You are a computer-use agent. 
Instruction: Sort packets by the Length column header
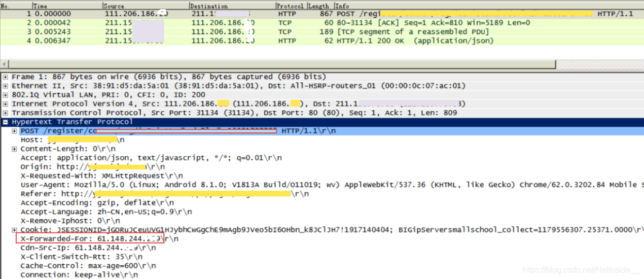point(319,6)
